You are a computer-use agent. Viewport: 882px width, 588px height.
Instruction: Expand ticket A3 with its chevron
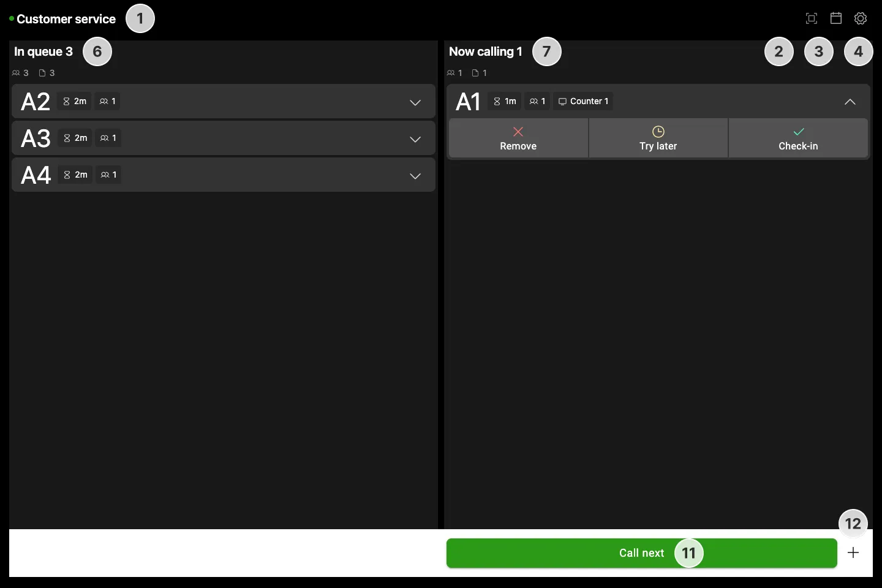pos(415,139)
